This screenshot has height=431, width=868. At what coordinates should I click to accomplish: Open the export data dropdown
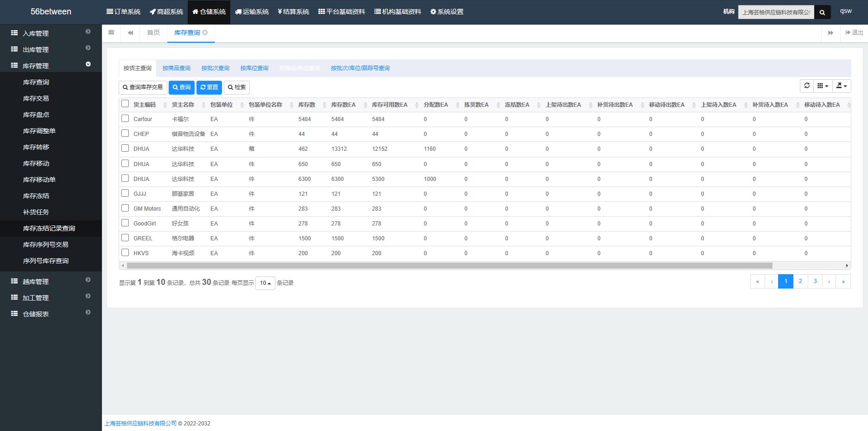pyautogui.click(x=842, y=86)
